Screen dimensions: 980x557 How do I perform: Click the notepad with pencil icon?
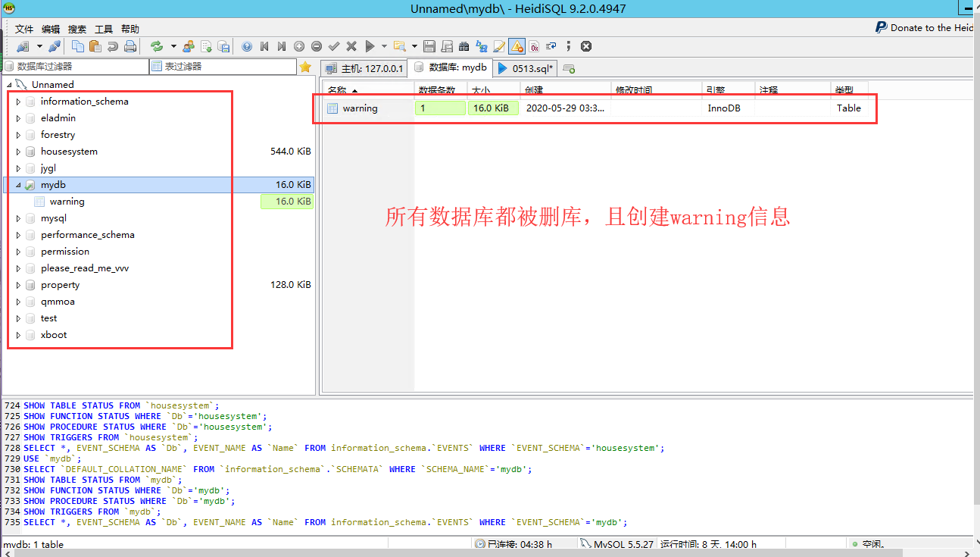(499, 46)
